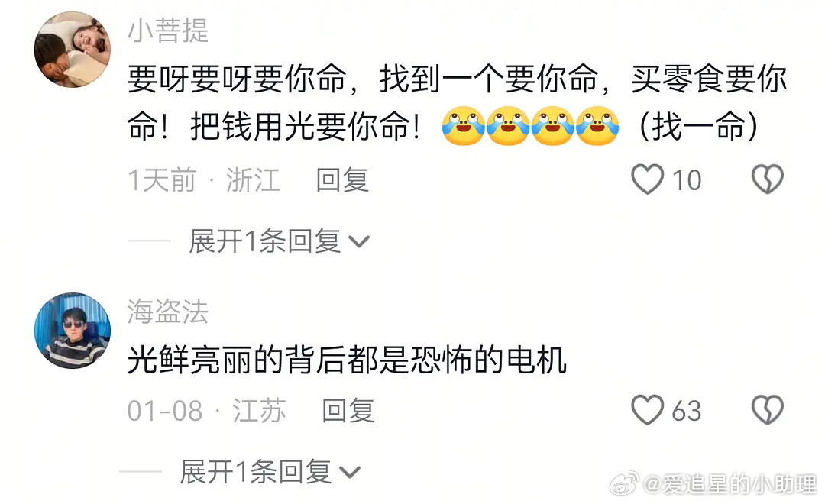Dislike 小菩提's comment with broken heart
Screen dimensions: 825x504
click(767, 179)
